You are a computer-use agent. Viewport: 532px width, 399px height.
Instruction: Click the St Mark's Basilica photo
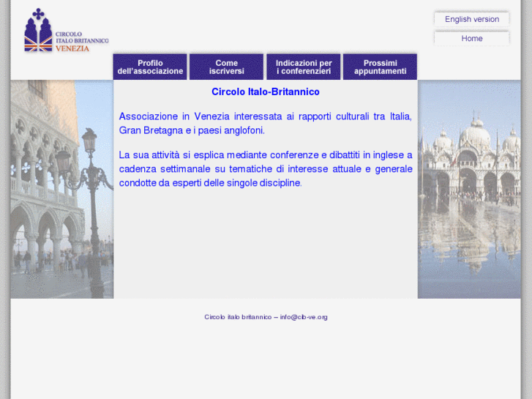(469, 189)
